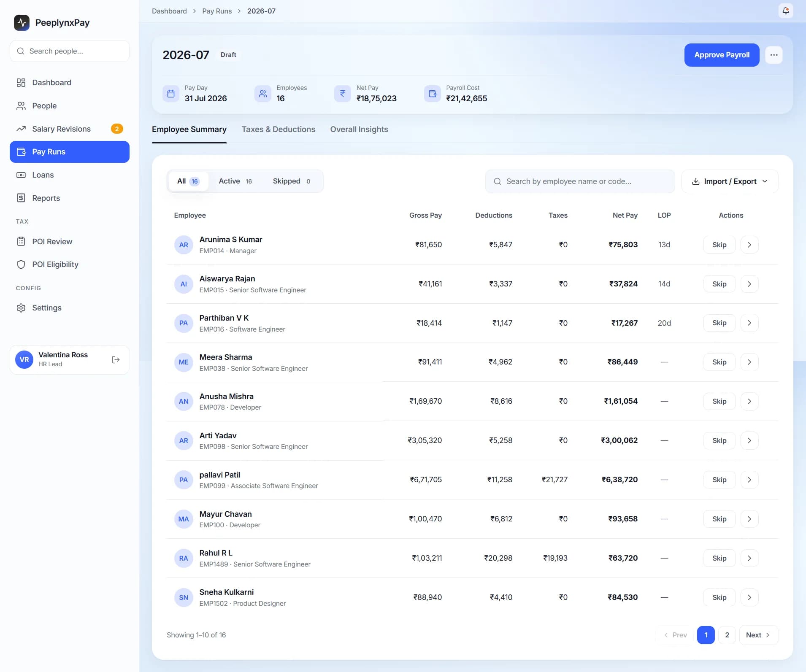The image size is (806, 672).
Task: Open Loans in the sidebar
Action: coord(70,175)
